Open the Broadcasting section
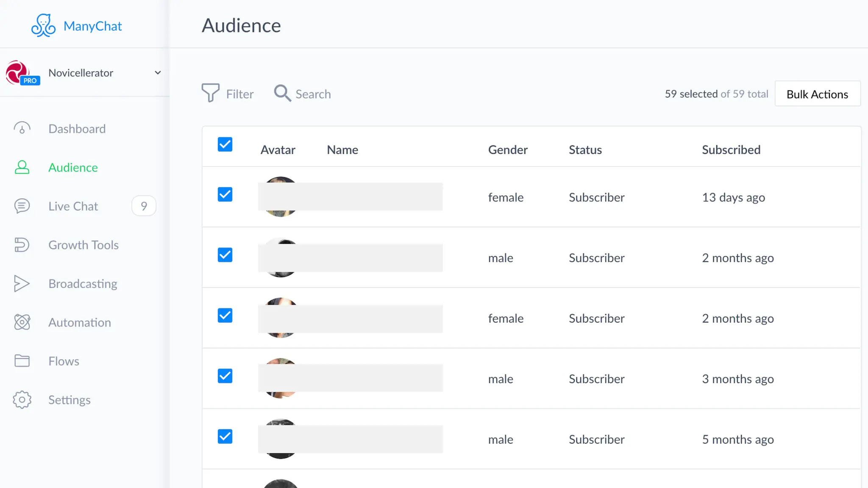This screenshot has height=488, width=868. [x=83, y=284]
